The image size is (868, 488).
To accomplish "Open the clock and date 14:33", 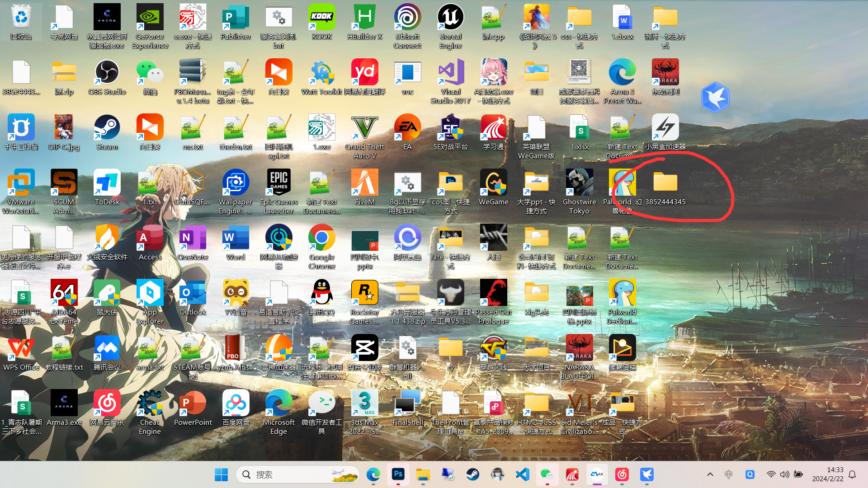I will tap(828, 474).
